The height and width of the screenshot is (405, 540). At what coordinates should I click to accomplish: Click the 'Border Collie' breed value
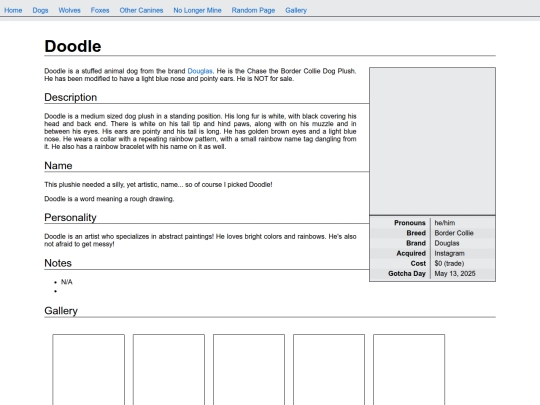[454, 233]
